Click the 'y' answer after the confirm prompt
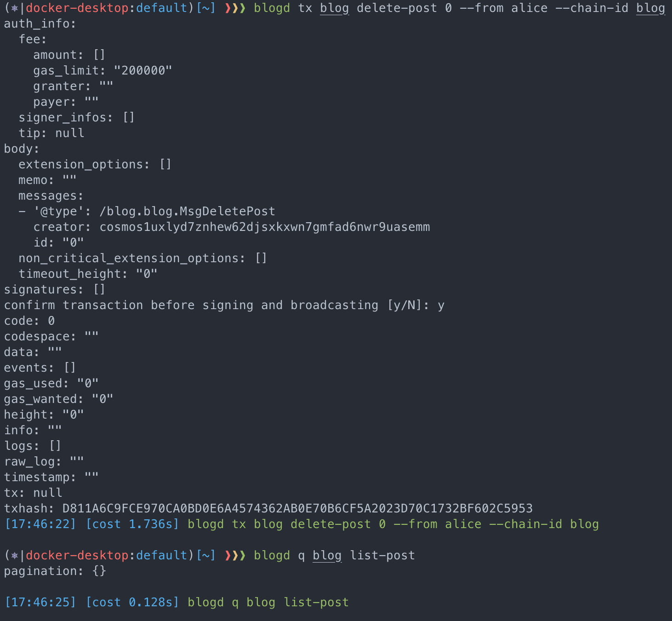Screen dimensions: 672x621 click(441, 305)
